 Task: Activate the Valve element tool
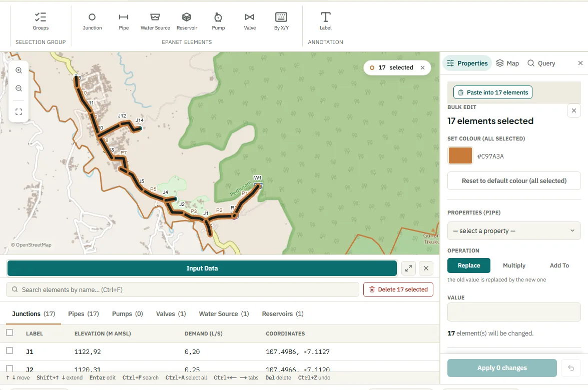[250, 21]
